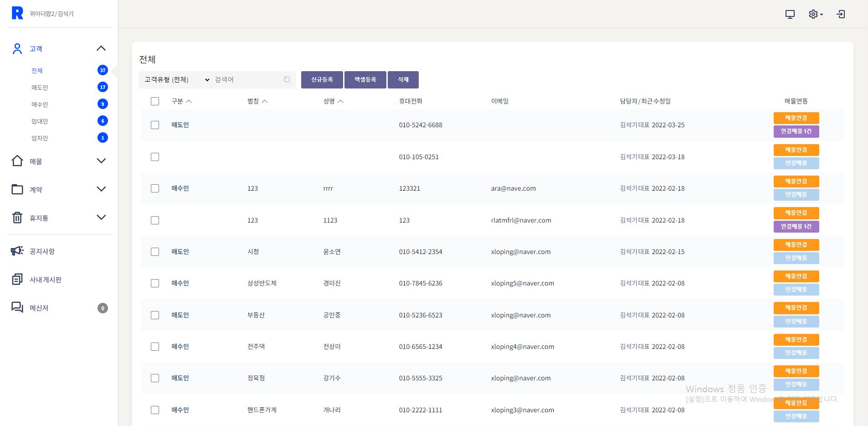Viewport: 868px width, 426px height.
Task: Select 매도인 in the customer submenu
Action: click(40, 88)
